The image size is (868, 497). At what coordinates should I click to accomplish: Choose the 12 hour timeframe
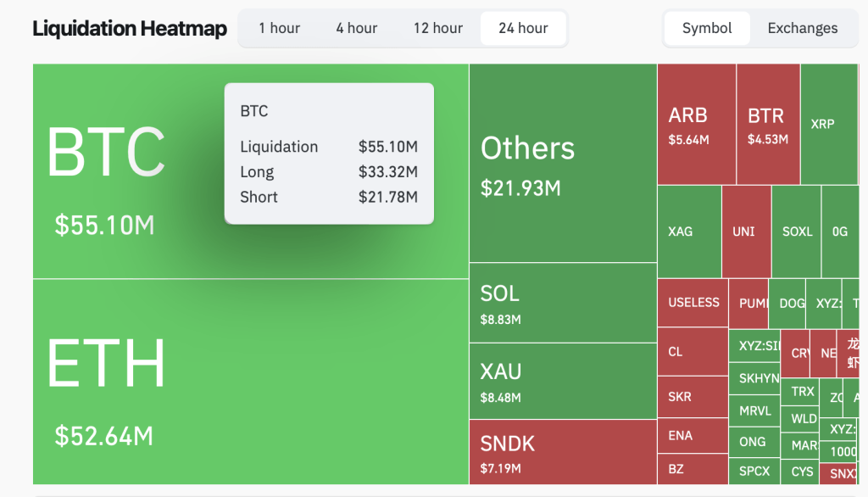tap(438, 28)
